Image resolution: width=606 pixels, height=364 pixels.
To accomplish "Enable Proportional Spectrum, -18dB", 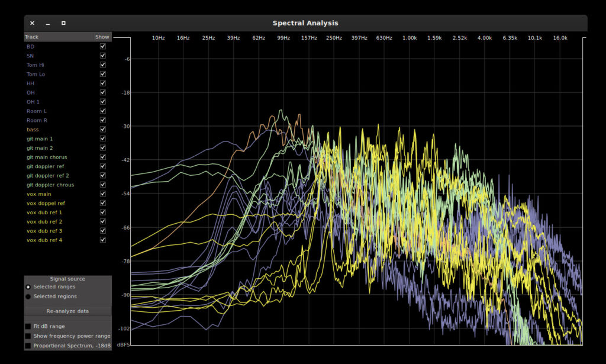I will point(28,346).
